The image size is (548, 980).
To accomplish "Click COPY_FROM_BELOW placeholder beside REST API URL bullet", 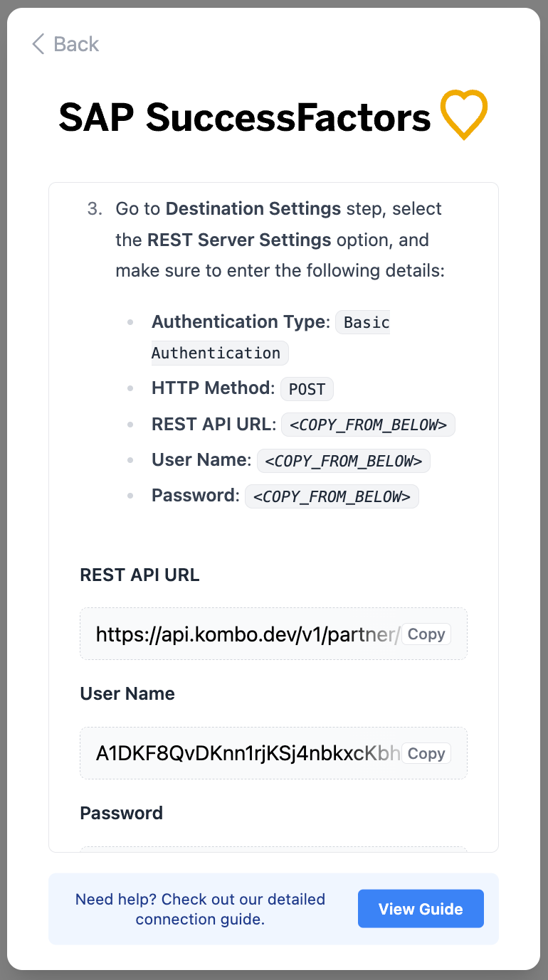I will click(x=368, y=425).
